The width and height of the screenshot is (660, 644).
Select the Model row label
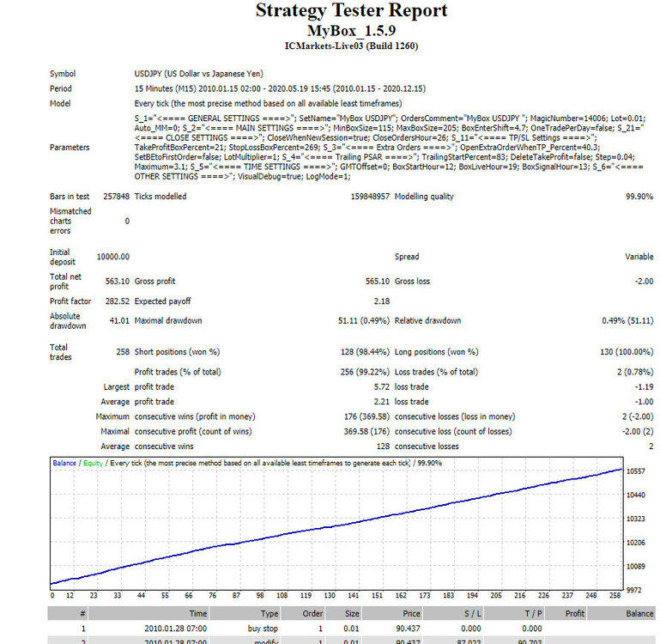[x=60, y=103]
